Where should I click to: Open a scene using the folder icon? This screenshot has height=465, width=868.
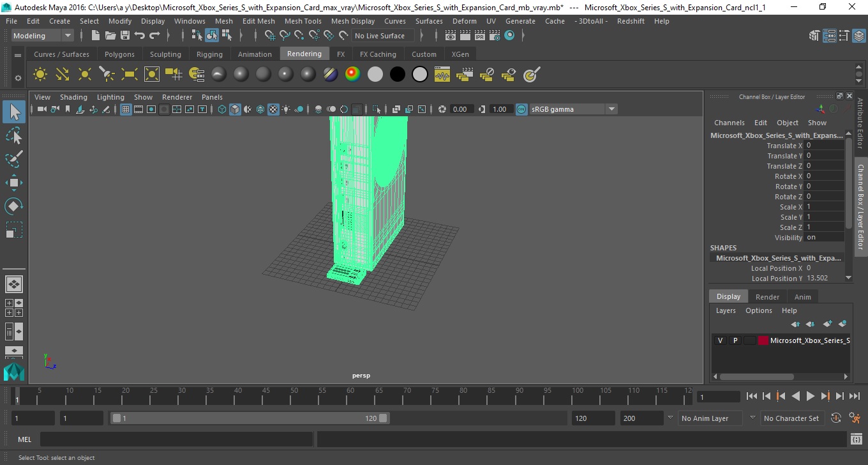click(x=110, y=36)
